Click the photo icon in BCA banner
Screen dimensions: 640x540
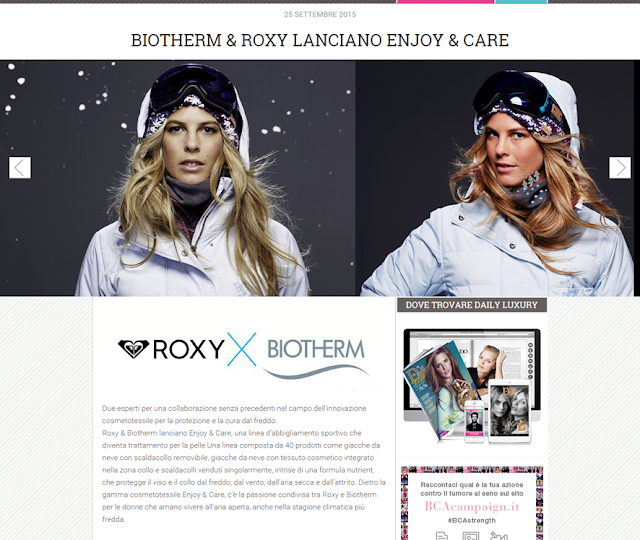click(x=471, y=536)
